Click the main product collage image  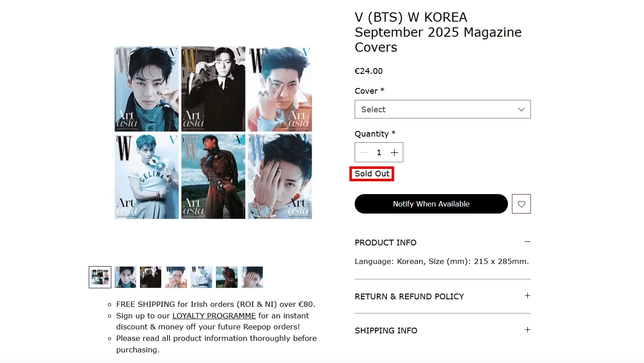[x=213, y=133]
